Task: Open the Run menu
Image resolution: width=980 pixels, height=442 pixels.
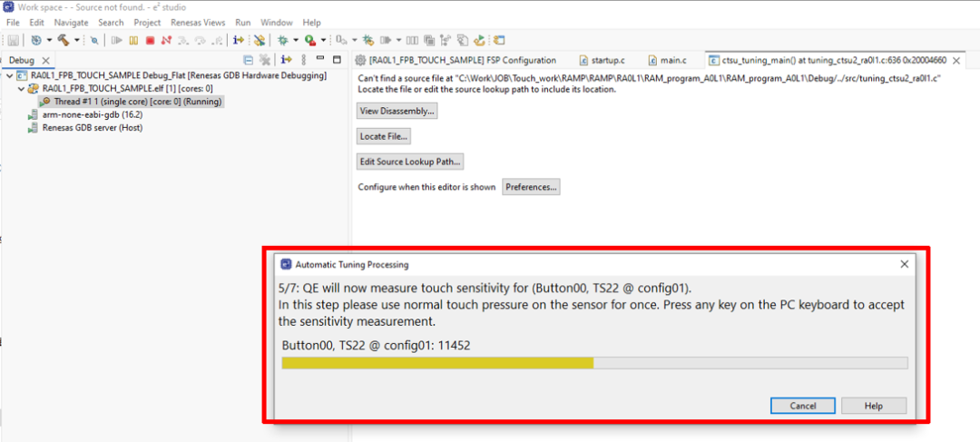Action: point(243,22)
